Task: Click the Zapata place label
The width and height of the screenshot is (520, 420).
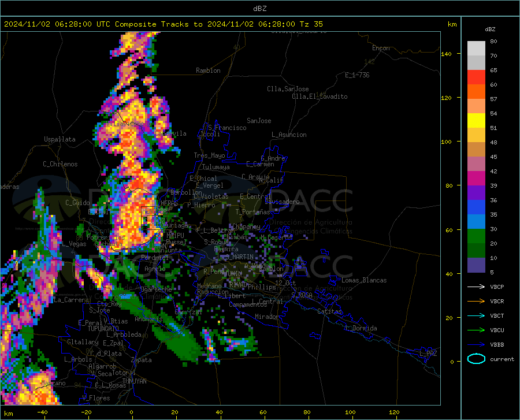Action: (142, 360)
